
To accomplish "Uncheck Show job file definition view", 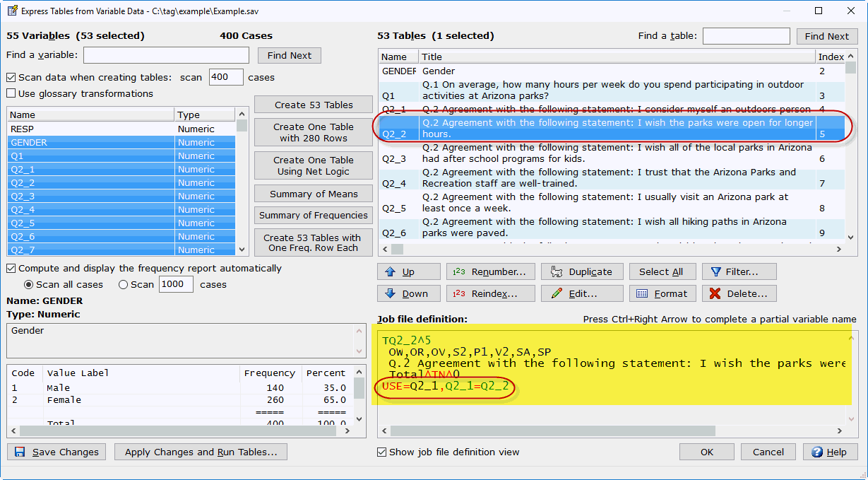I will click(x=382, y=452).
